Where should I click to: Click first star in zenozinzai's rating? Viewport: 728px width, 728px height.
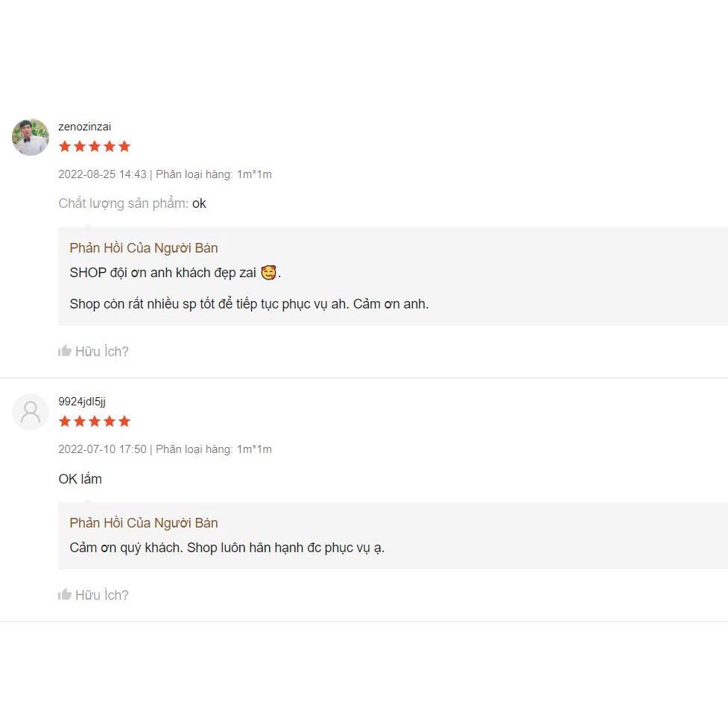tap(65, 147)
